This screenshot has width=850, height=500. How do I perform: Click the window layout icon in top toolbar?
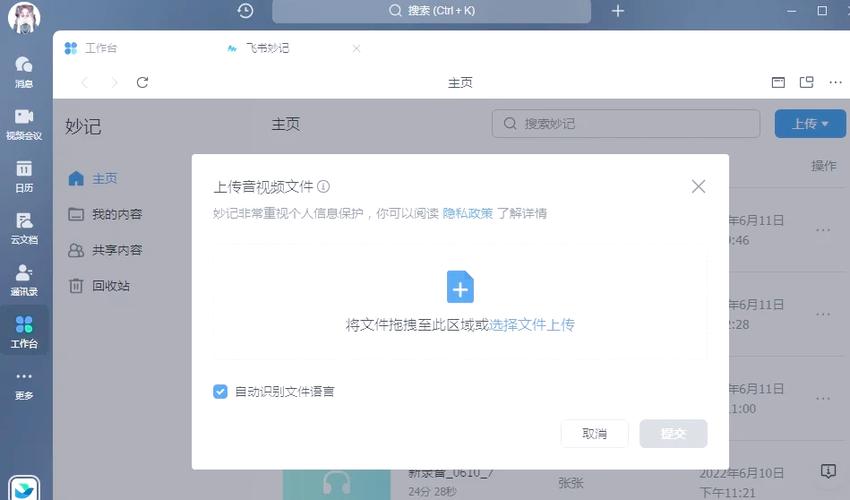pos(778,82)
